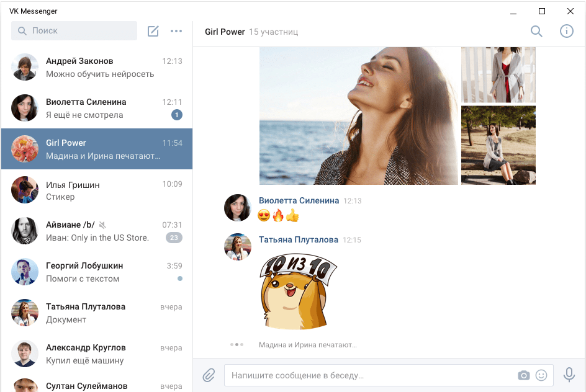Open the three-dots more options menu
The width and height of the screenshot is (586, 392).
176,31
